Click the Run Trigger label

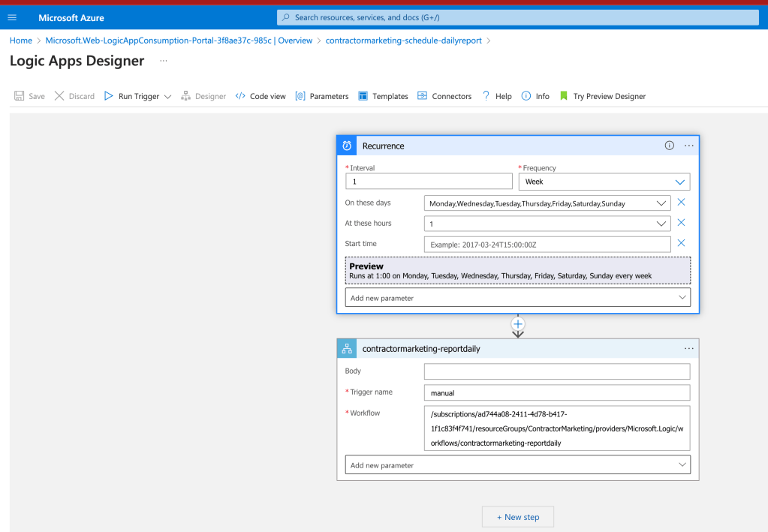[139, 96]
